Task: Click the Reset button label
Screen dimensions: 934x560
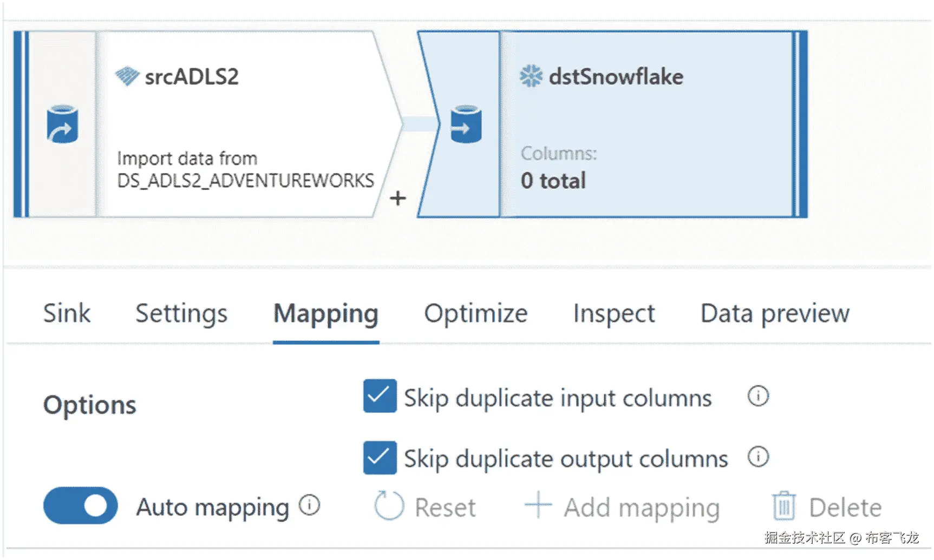Action: pyautogui.click(x=445, y=508)
